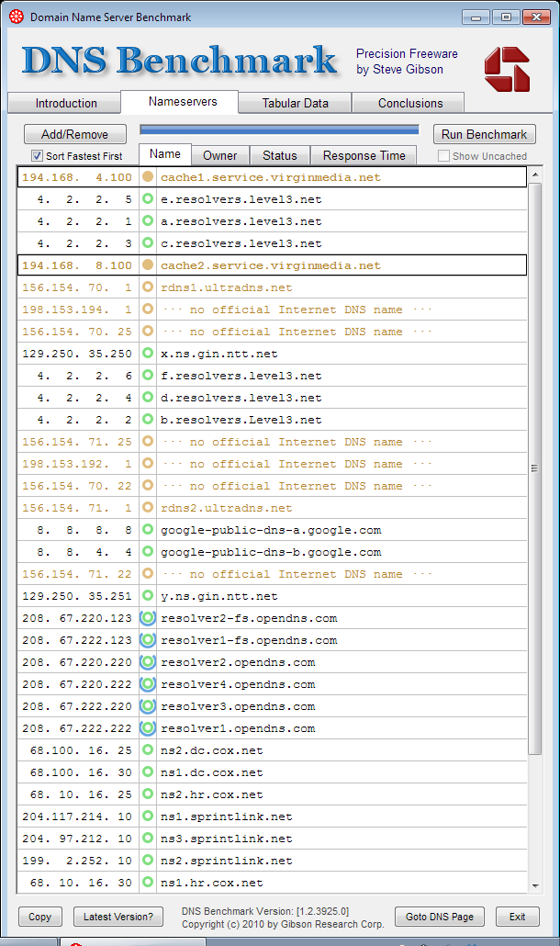
Task: Click the status ring for y.ns.gin.ntt.net
Action: (x=148, y=595)
